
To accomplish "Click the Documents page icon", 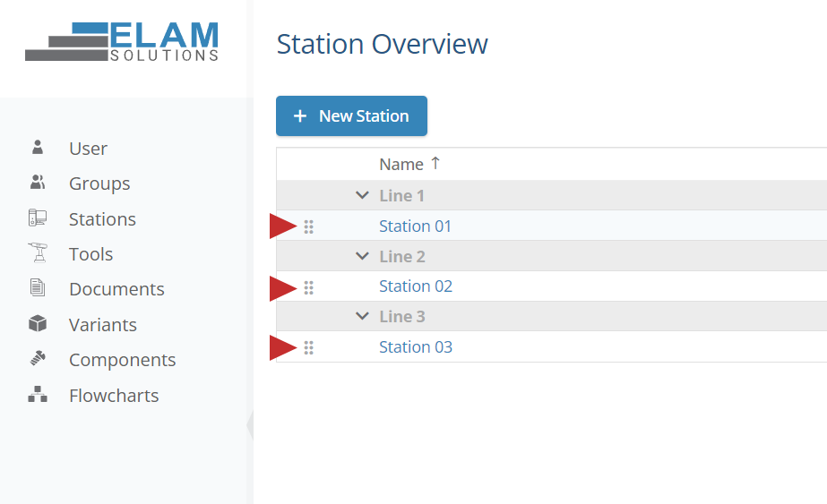I will (x=38, y=288).
